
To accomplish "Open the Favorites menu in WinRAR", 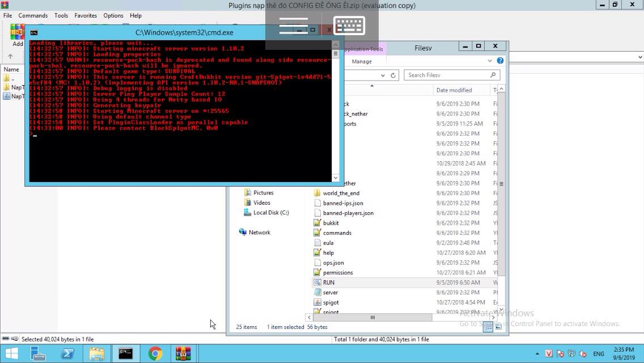I will [x=86, y=15].
